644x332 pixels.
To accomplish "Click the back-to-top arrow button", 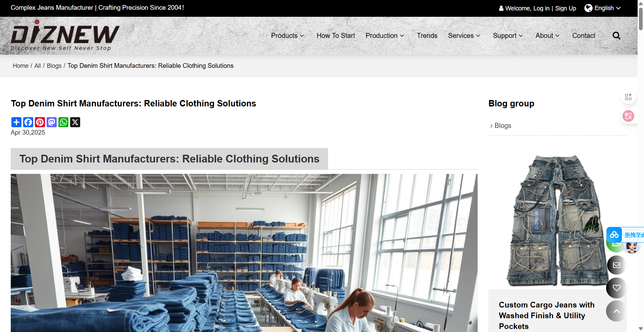I will pos(616,311).
